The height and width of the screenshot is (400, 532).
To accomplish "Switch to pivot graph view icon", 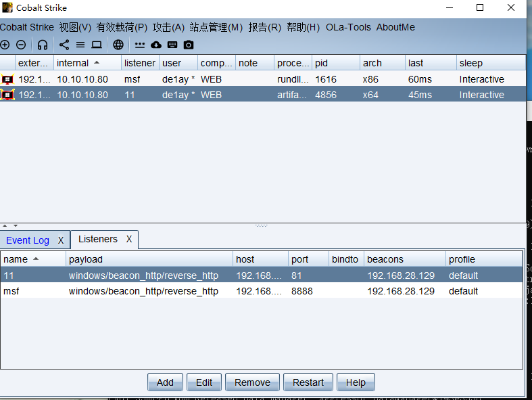I will 64,45.
